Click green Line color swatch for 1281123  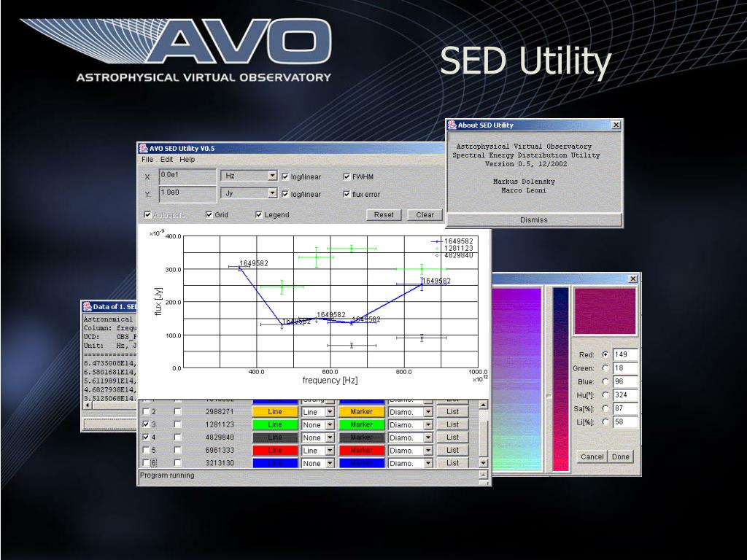(275, 424)
